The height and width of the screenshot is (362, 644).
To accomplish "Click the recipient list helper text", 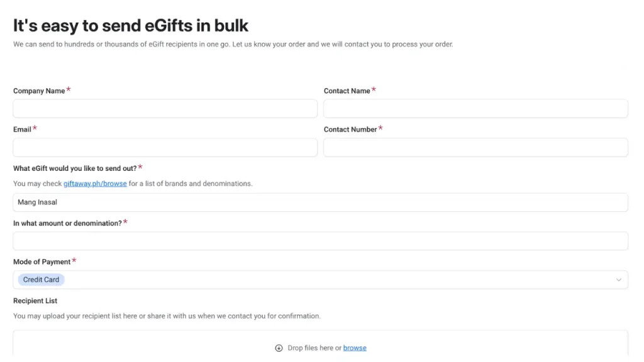I will click(x=166, y=315).
